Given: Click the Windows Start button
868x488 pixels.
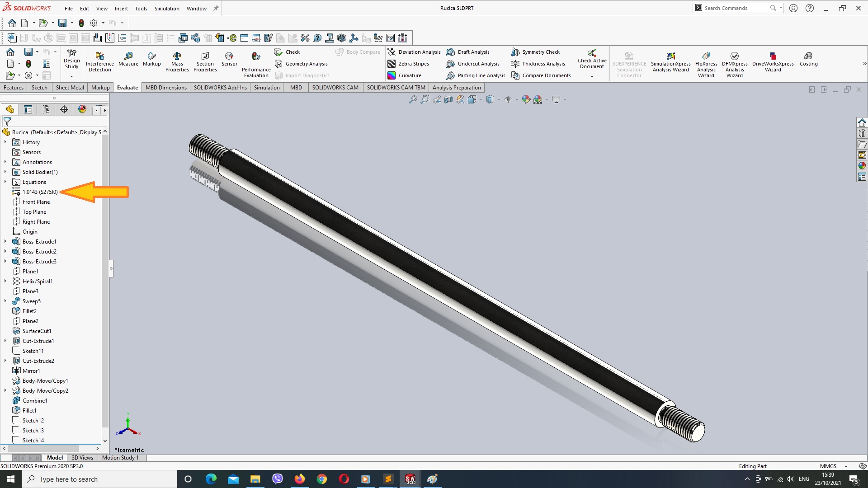Looking at the screenshot, I should tap(11, 479).
